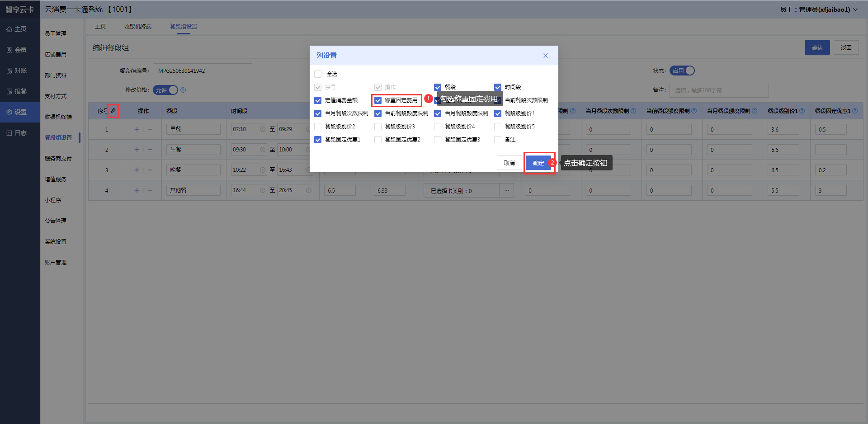Click the help icon beside 修改价格 toggle
This screenshot has height=424, width=868.
[x=183, y=90]
